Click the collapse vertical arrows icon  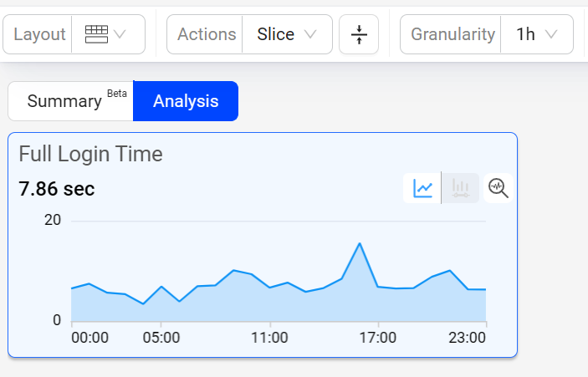pyautogui.click(x=359, y=34)
